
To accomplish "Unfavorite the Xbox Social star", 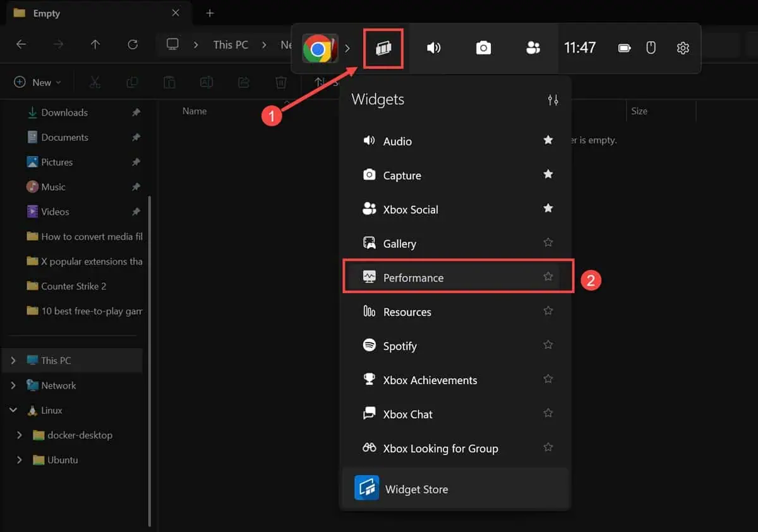I will 548,208.
